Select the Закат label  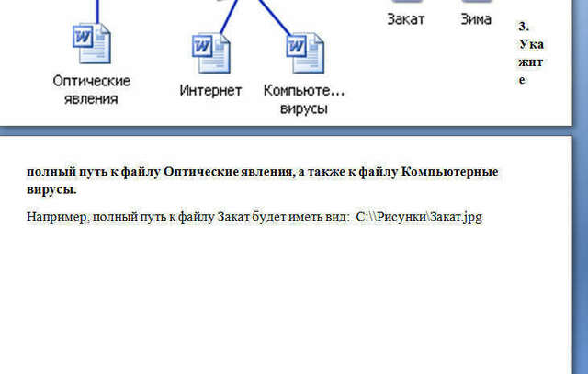click(406, 19)
